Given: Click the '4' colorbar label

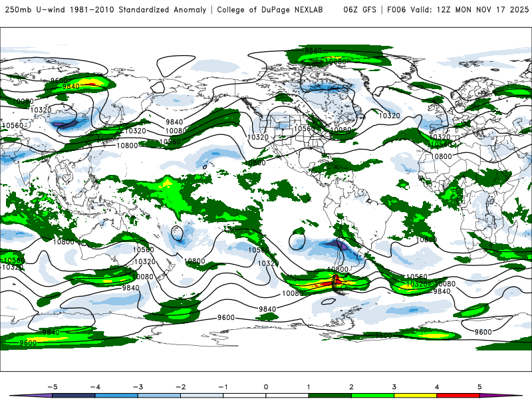Looking at the screenshot, I should point(437,387).
